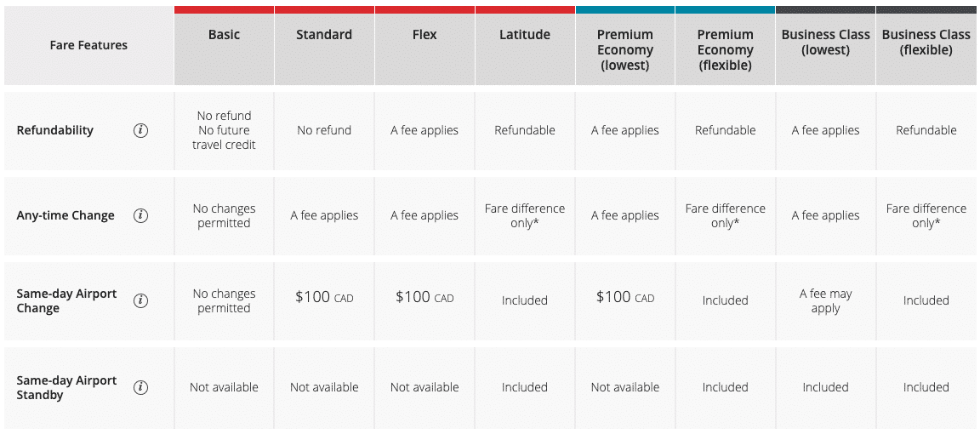Select the Basic fare column header
The height and width of the screenshot is (434, 980).
[x=224, y=35]
